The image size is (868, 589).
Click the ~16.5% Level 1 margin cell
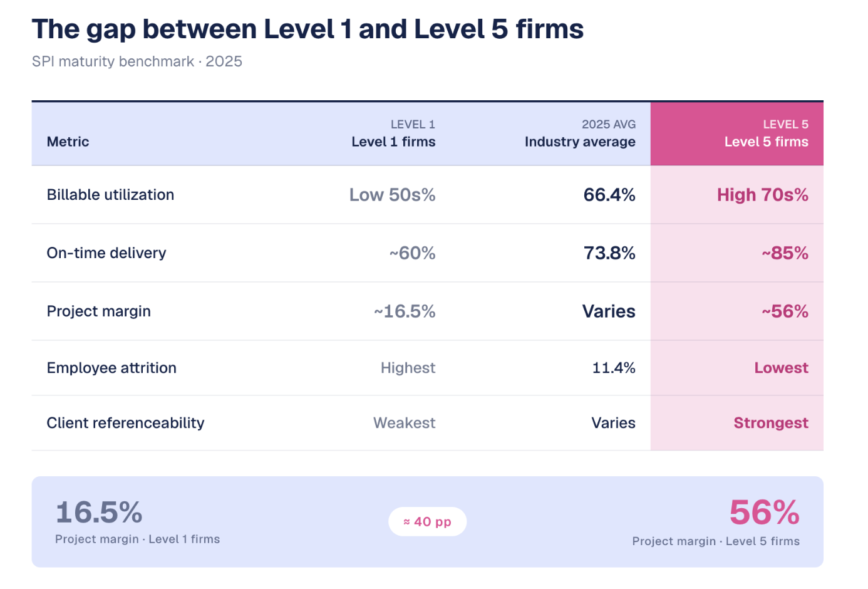pos(405,311)
